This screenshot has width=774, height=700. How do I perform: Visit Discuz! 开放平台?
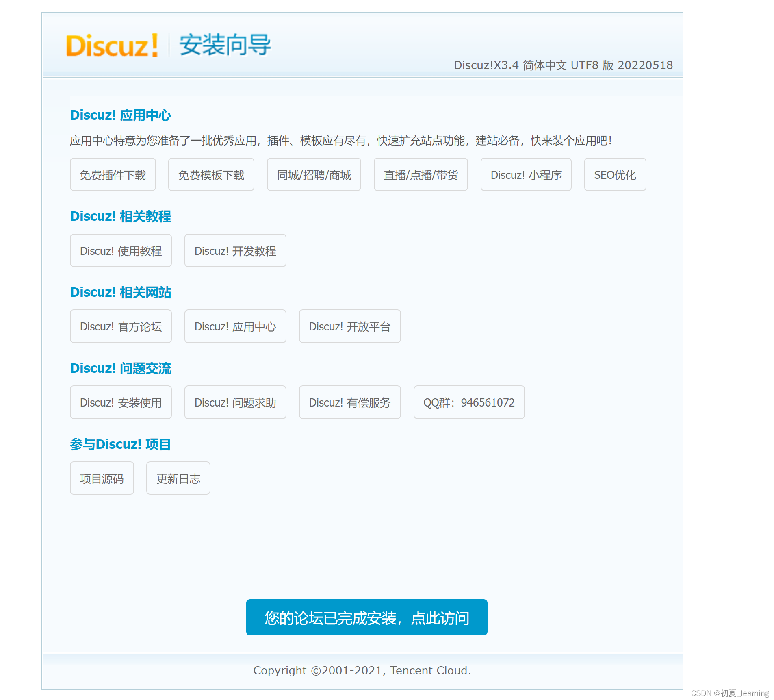pyautogui.click(x=350, y=326)
